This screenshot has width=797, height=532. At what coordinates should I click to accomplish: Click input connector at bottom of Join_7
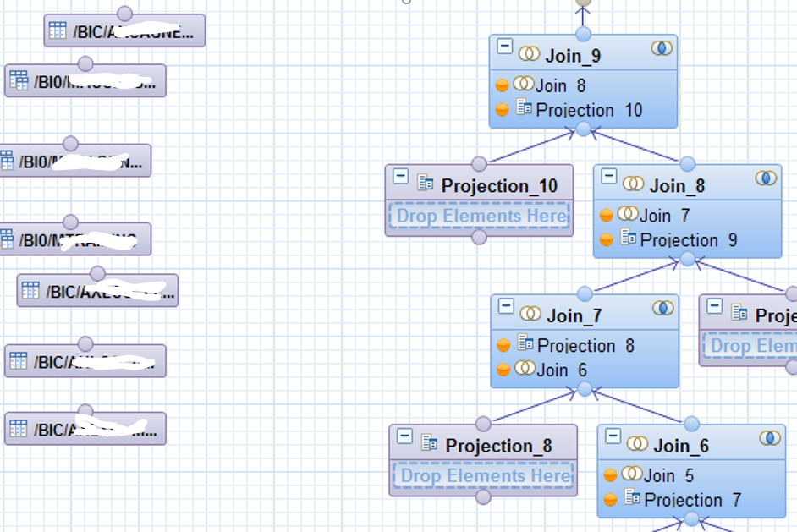tap(585, 389)
